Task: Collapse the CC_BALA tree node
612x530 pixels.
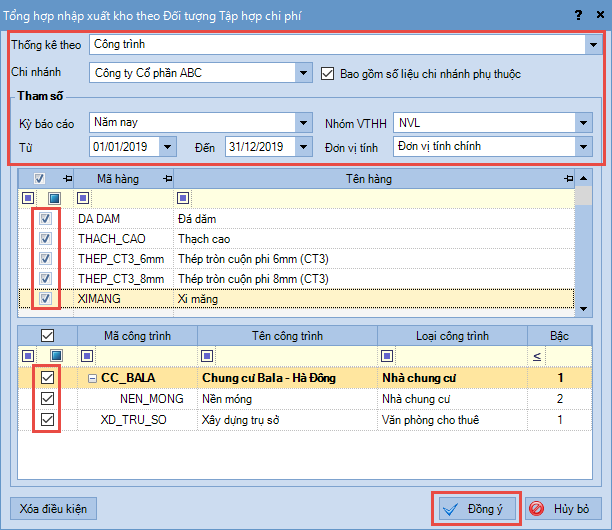Action: pos(92,378)
